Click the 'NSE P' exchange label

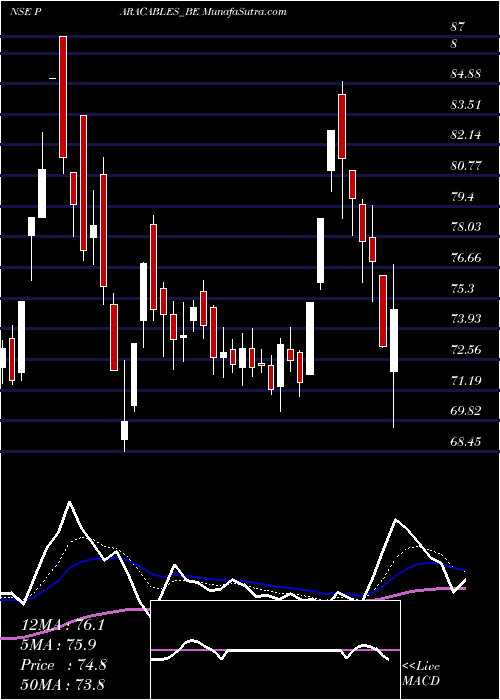coord(26,12)
